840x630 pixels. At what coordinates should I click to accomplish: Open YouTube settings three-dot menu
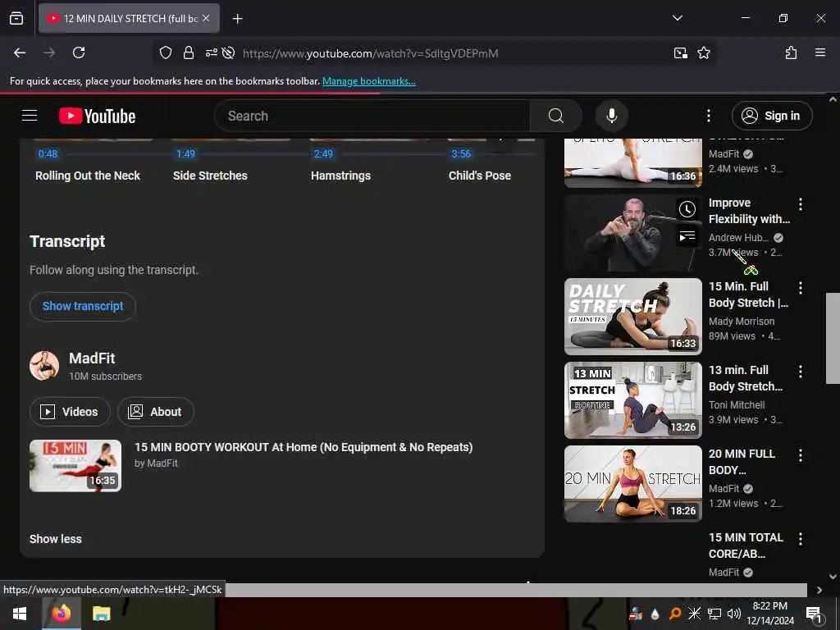708,116
